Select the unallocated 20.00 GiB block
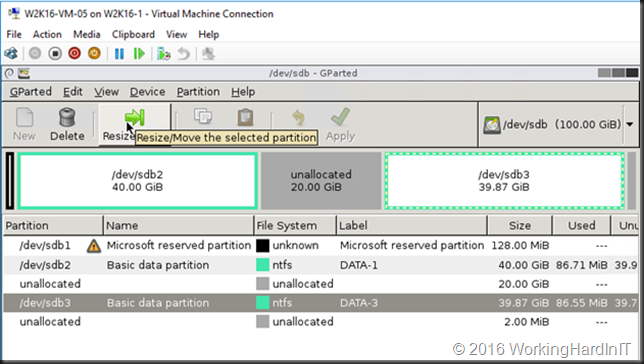The image size is (644, 364). 321,181
